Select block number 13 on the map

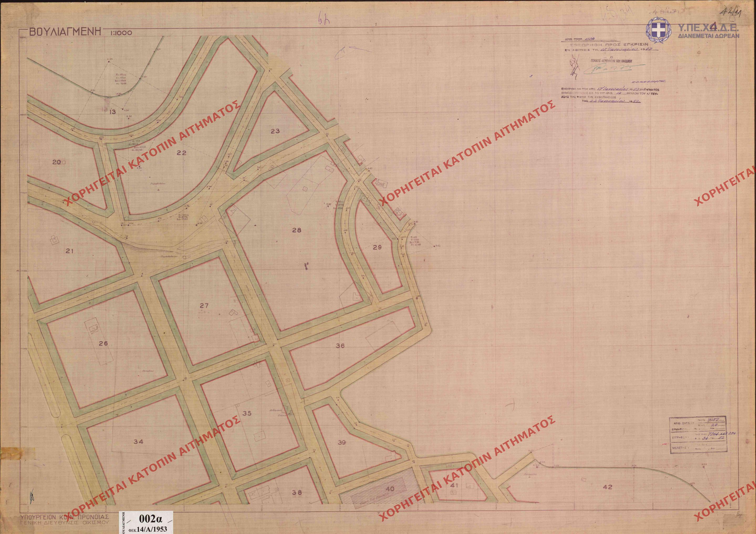tap(112, 112)
